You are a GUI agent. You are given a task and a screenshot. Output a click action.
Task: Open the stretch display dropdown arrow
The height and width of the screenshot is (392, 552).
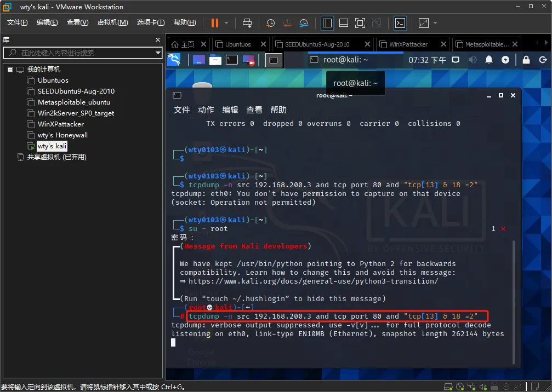435,23
